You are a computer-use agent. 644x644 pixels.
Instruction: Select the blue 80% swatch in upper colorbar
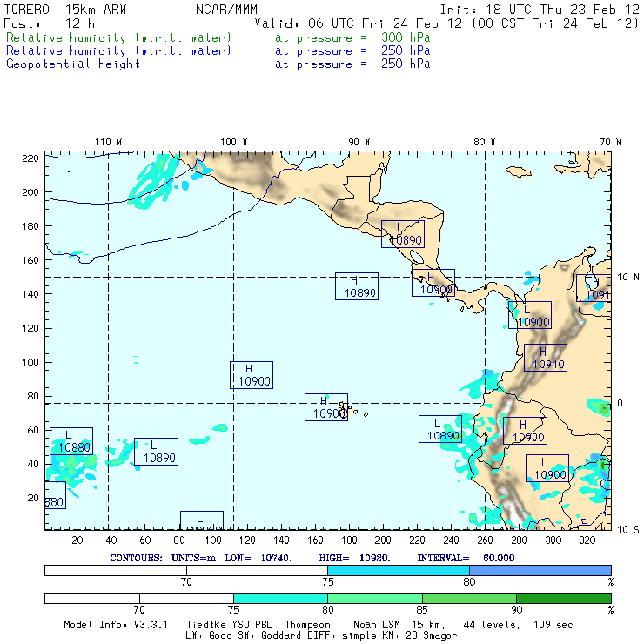click(540, 569)
